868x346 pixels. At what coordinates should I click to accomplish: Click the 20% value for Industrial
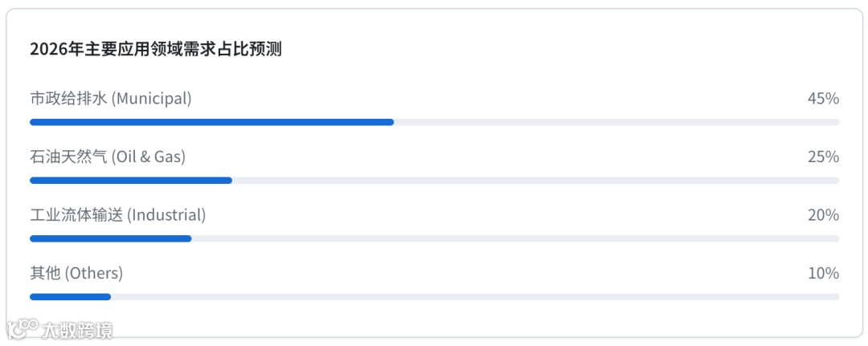click(823, 215)
